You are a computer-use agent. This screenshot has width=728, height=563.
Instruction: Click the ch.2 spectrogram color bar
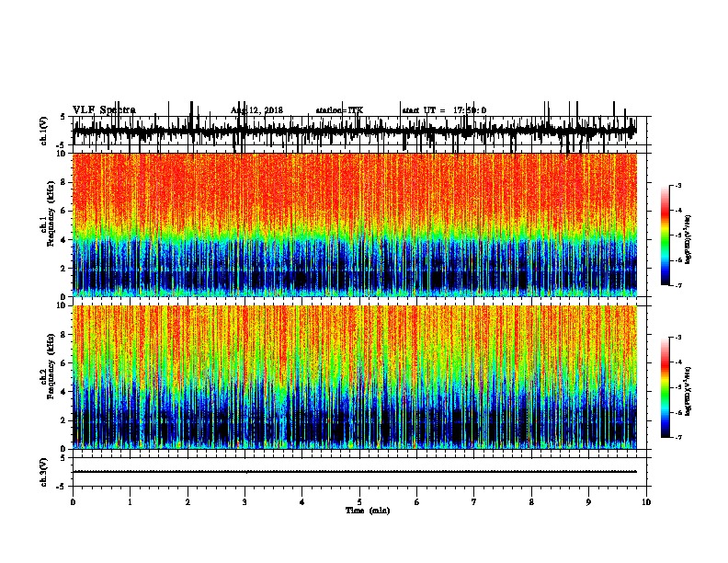665,387
